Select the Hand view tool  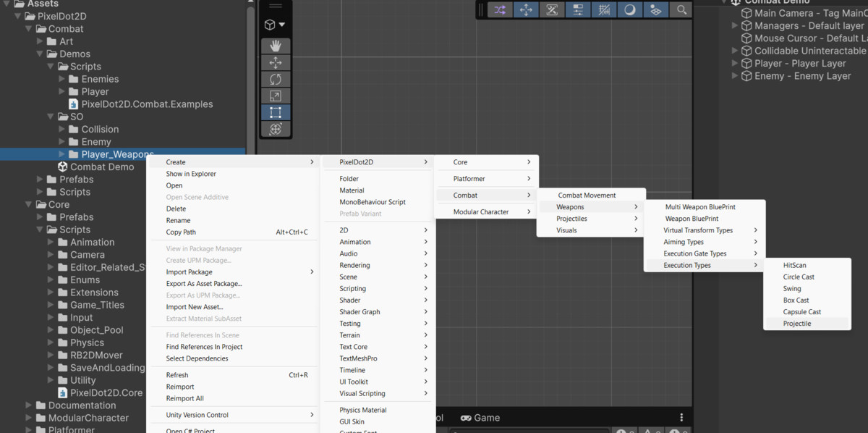(276, 46)
